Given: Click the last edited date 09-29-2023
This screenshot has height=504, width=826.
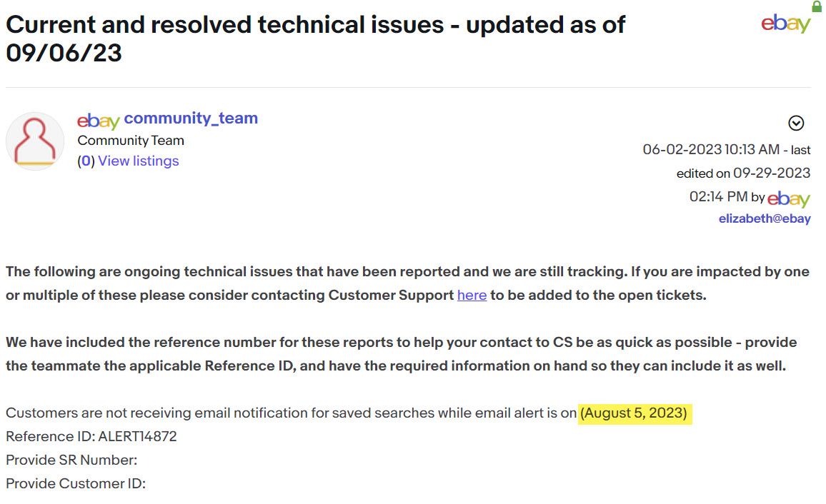Looking at the screenshot, I should click(772, 173).
